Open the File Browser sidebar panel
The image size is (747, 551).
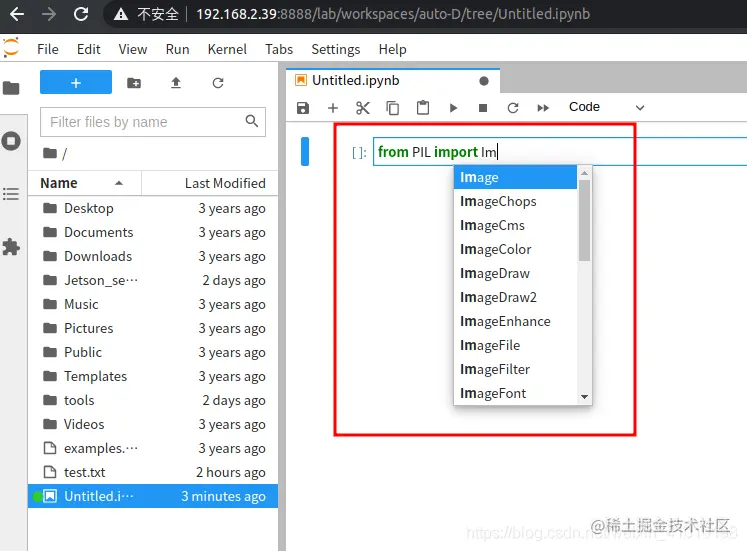point(11,88)
